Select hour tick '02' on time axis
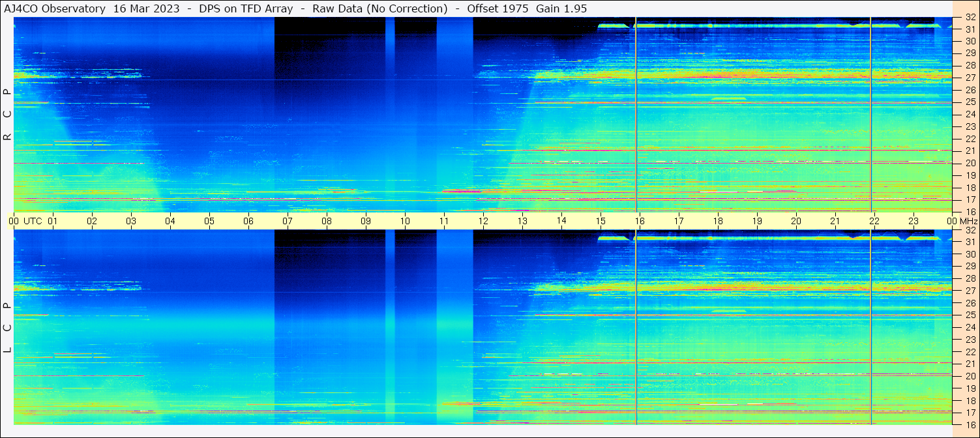The width and height of the screenshot is (980, 438). 92,221
